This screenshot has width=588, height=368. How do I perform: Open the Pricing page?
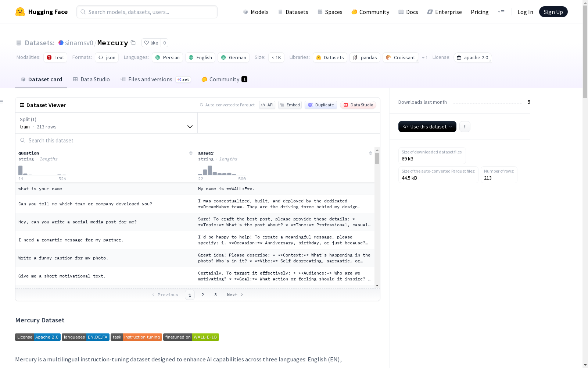(480, 12)
